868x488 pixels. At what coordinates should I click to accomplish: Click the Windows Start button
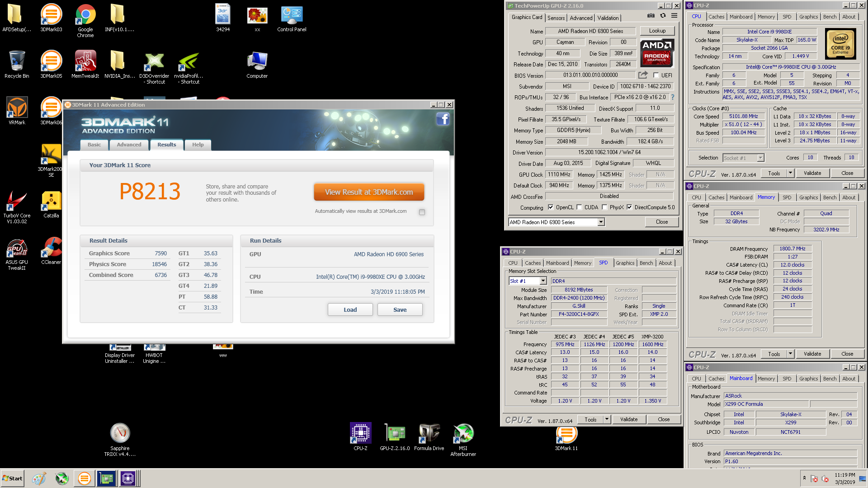pyautogui.click(x=13, y=479)
